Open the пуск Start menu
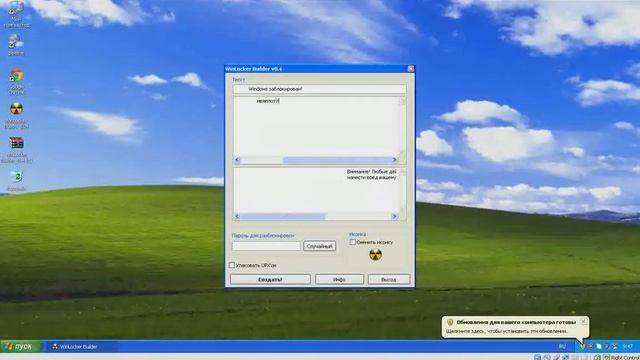 (x=20, y=347)
